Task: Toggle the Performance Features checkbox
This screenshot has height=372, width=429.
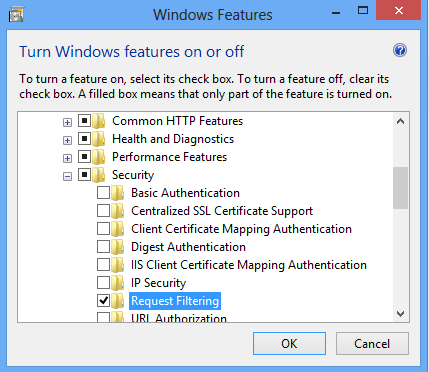Action: pyautogui.click(x=84, y=157)
